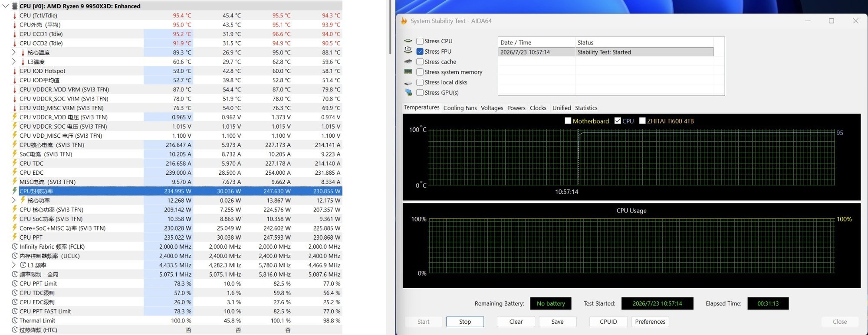Viewport: 868px width, 335px height.
Task: Click the thermometer icon of CPU CCD2 (Tdie)
Action: [14, 43]
